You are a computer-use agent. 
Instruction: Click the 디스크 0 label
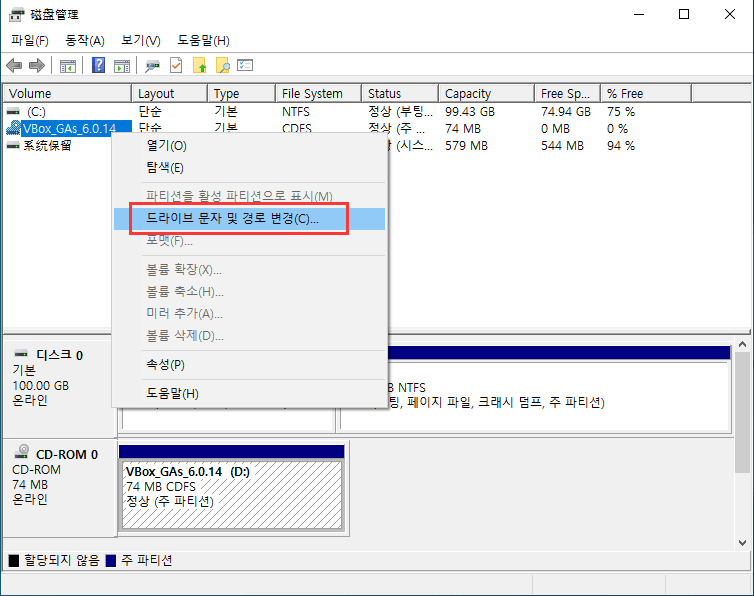[59, 355]
